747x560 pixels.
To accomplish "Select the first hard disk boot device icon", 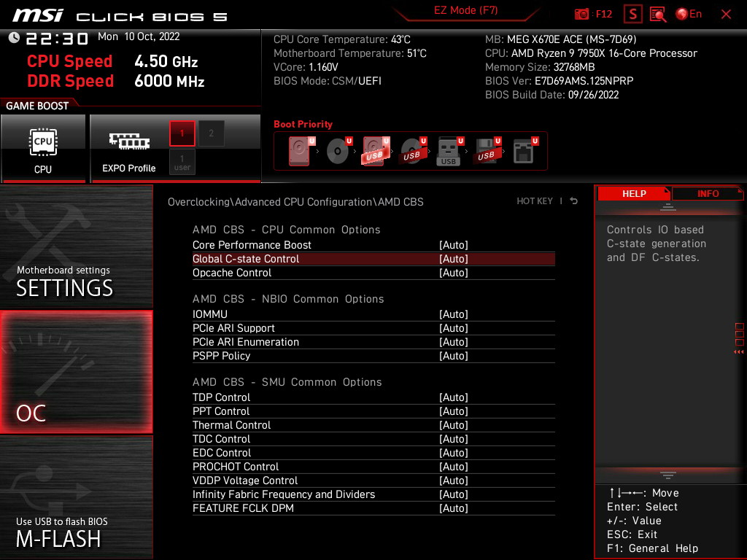I will coord(301,151).
